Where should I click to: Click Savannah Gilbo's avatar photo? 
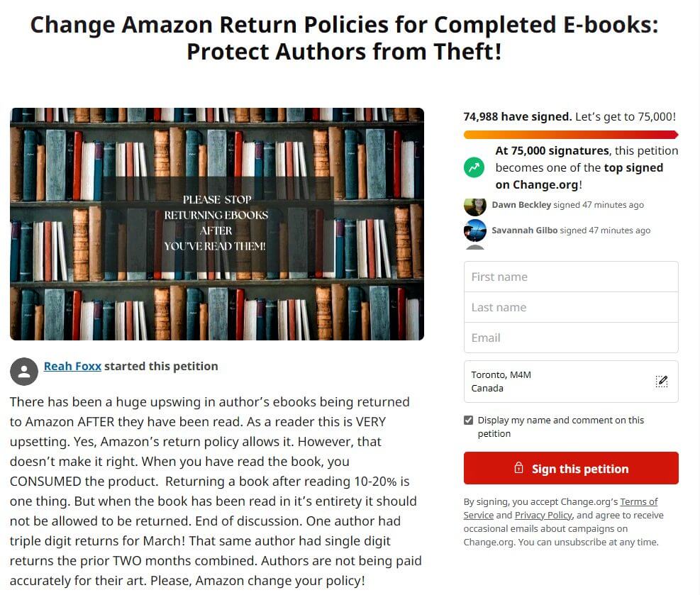(474, 230)
